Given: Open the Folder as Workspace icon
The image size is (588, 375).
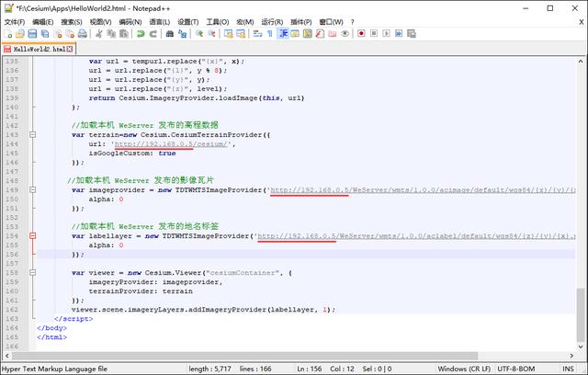Looking at the screenshot, I should [333, 34].
